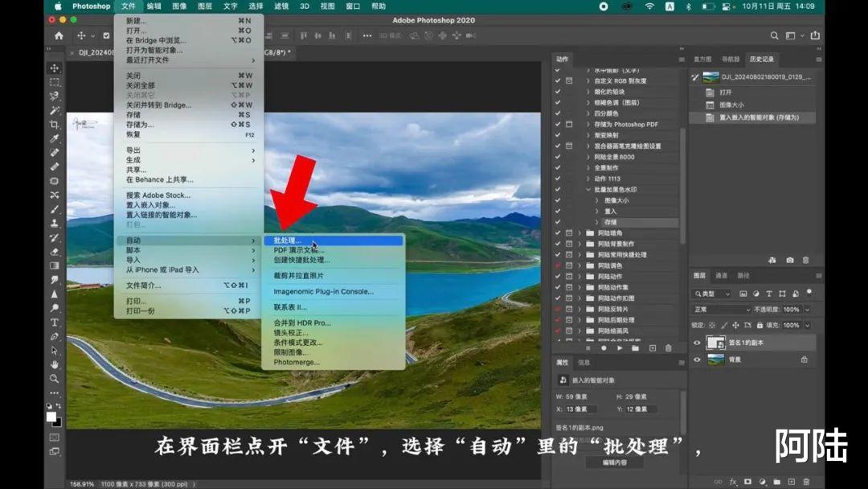
Task: Expand the 阿陆暗角 action set
Action: point(579,233)
